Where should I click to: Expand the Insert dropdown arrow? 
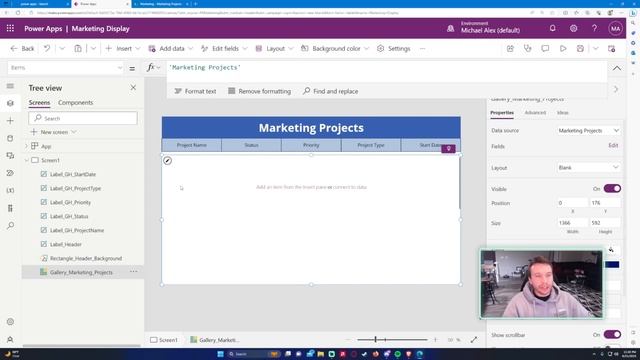[x=138, y=49]
